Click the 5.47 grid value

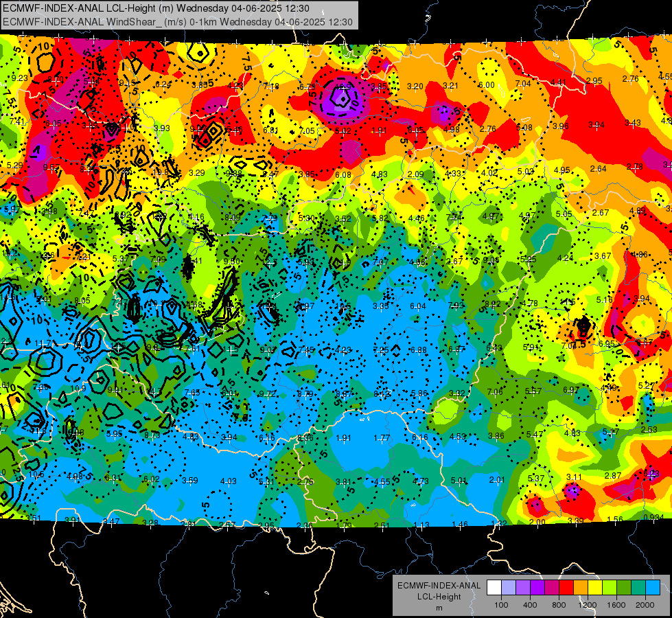point(535,435)
